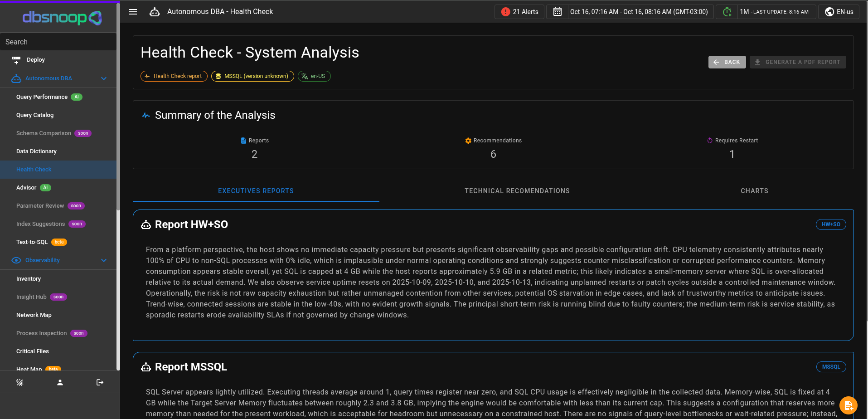
Task: Click the logout icon in sidebar footer
Action: (100, 383)
